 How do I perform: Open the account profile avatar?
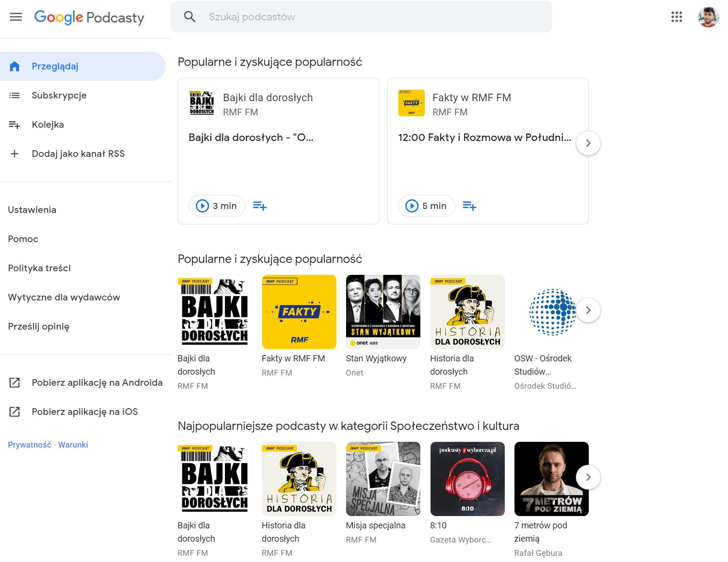pyautogui.click(x=708, y=17)
